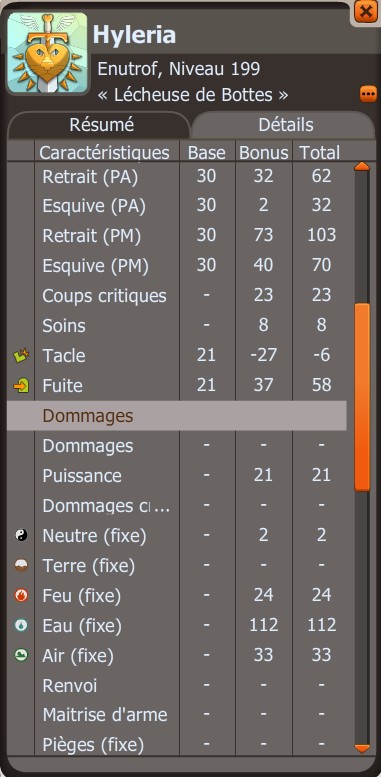Click the Hyleria guild emblem avatar
The image size is (381, 777).
click(x=48, y=53)
